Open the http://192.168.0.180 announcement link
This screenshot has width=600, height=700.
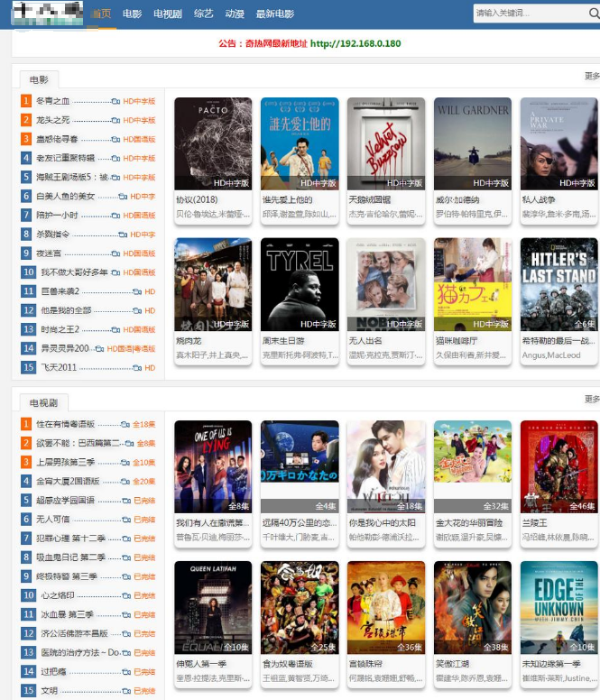355,43
